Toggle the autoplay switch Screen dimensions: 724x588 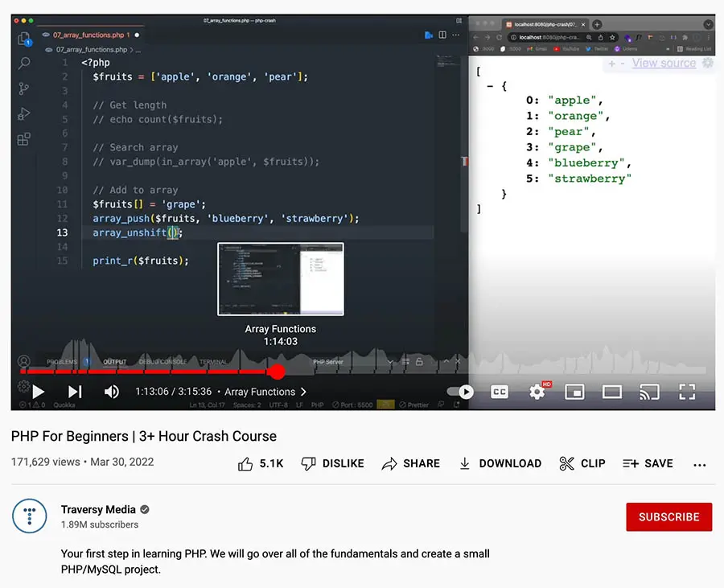pyautogui.click(x=459, y=392)
